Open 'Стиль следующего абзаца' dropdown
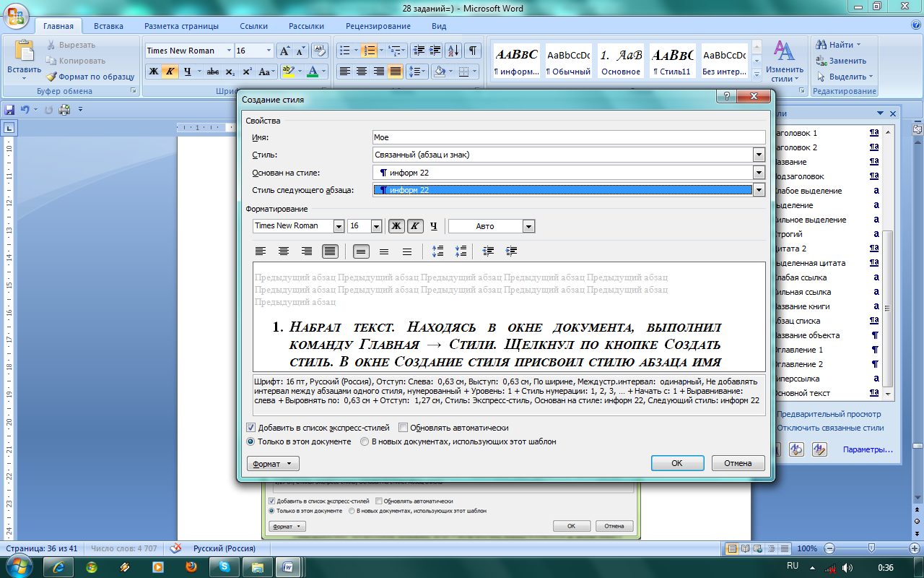This screenshot has width=924, height=578. click(x=759, y=190)
